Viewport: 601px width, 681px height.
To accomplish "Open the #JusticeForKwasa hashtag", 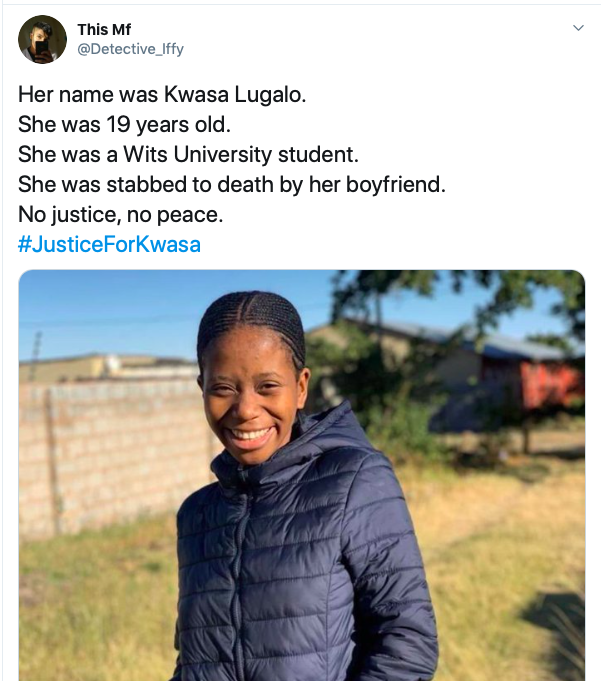I will point(109,244).
